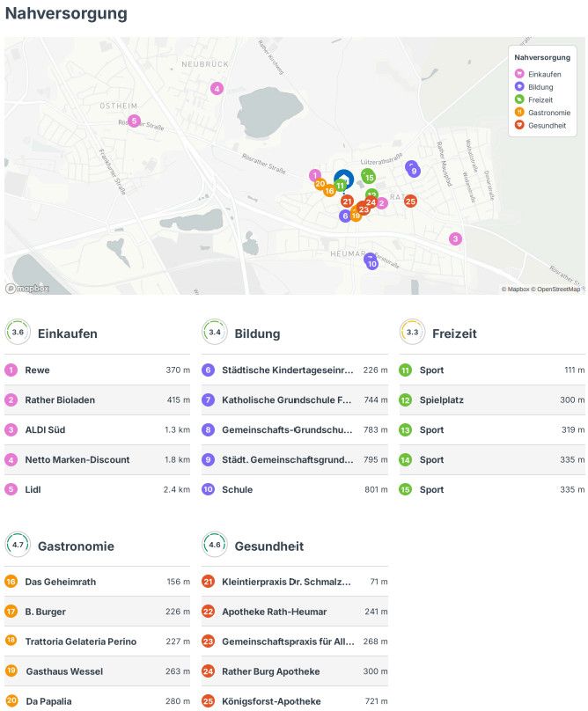This screenshot has width=588, height=711.
Task: Select the Katholische Grundschule entry
Action: pyautogui.click(x=295, y=399)
